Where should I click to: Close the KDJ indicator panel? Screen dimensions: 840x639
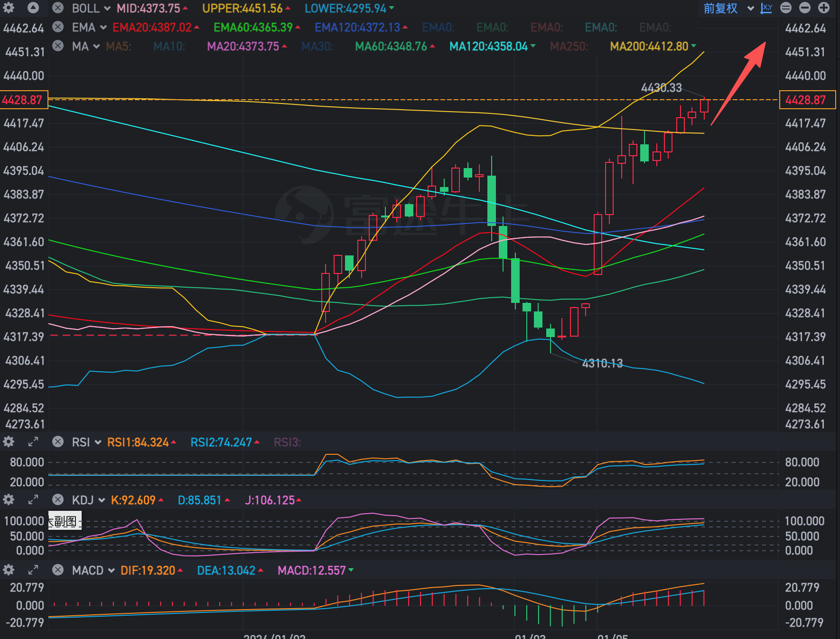(x=58, y=499)
